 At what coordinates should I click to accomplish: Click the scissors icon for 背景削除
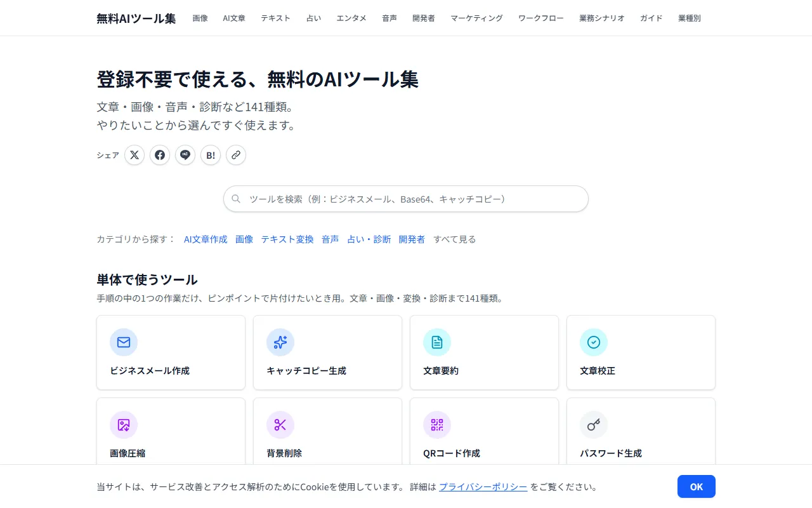[280, 425]
